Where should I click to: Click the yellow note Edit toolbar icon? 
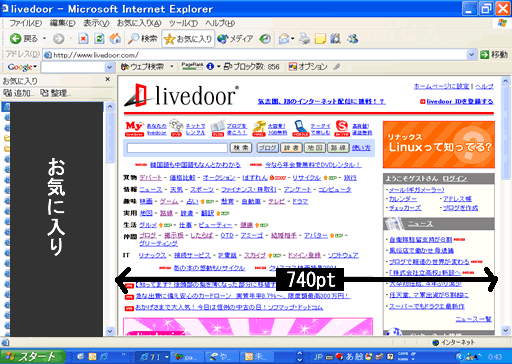pos(320,39)
